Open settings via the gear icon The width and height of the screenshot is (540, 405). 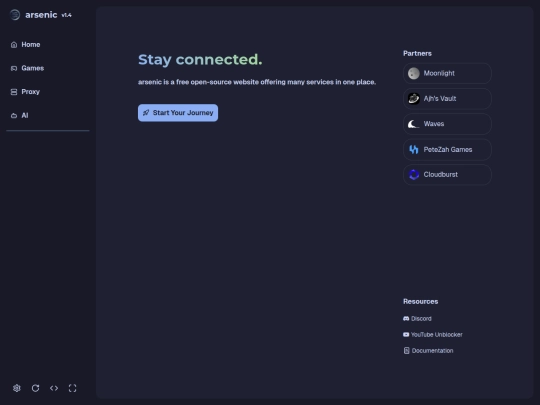click(x=17, y=388)
